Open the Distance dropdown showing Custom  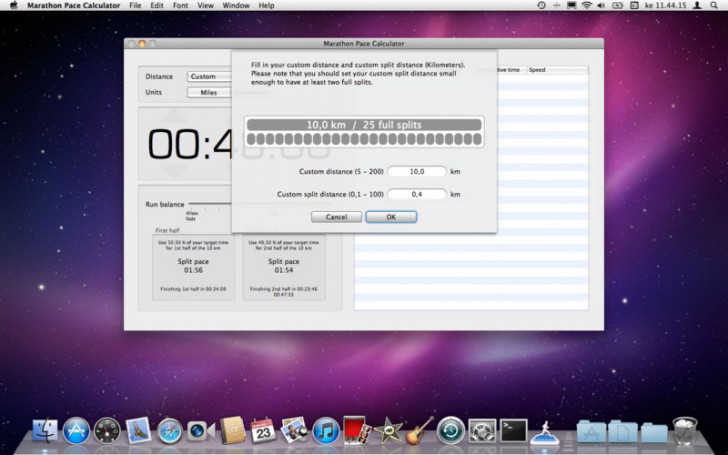(x=209, y=76)
